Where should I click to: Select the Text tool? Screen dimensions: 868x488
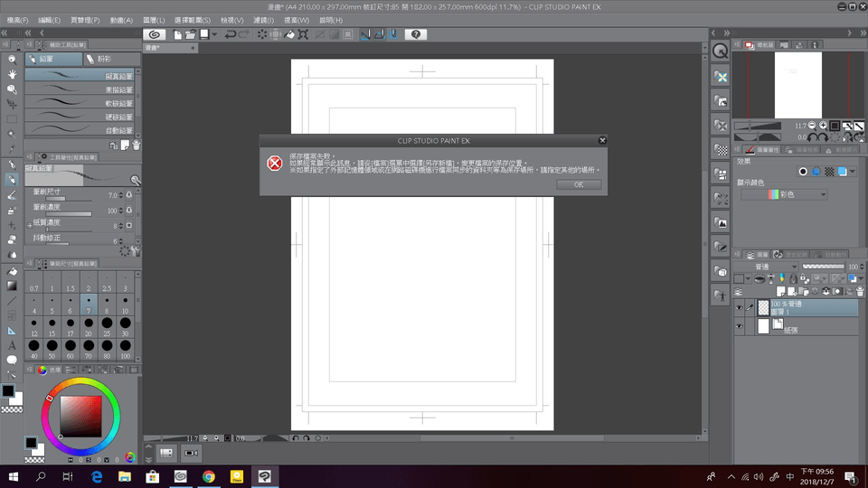12,345
